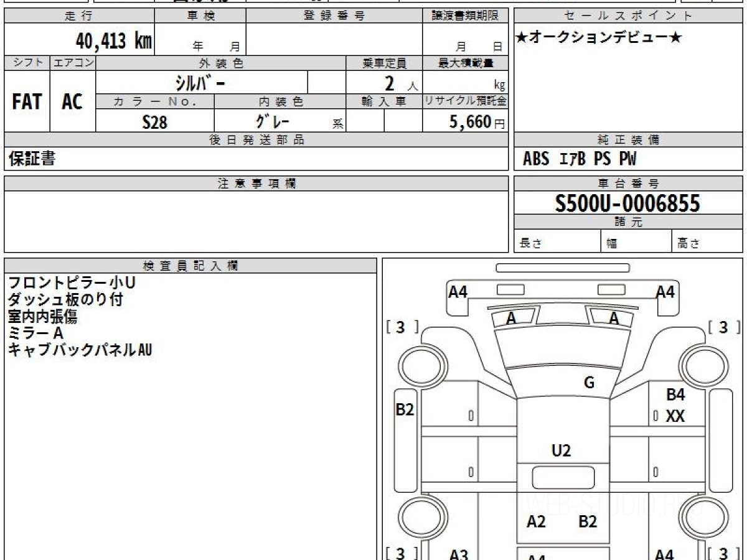The image size is (747, 560).
Task: Select the air conditioner value 'AC'
Action: pos(72,101)
